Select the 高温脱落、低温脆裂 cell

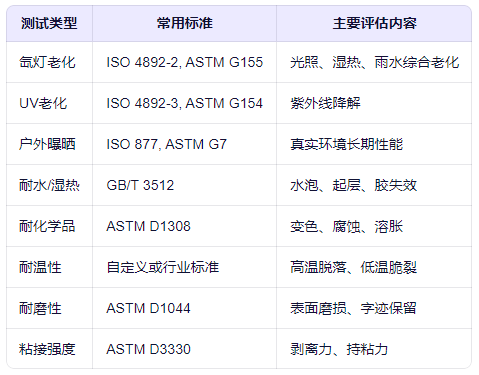[x=374, y=267]
